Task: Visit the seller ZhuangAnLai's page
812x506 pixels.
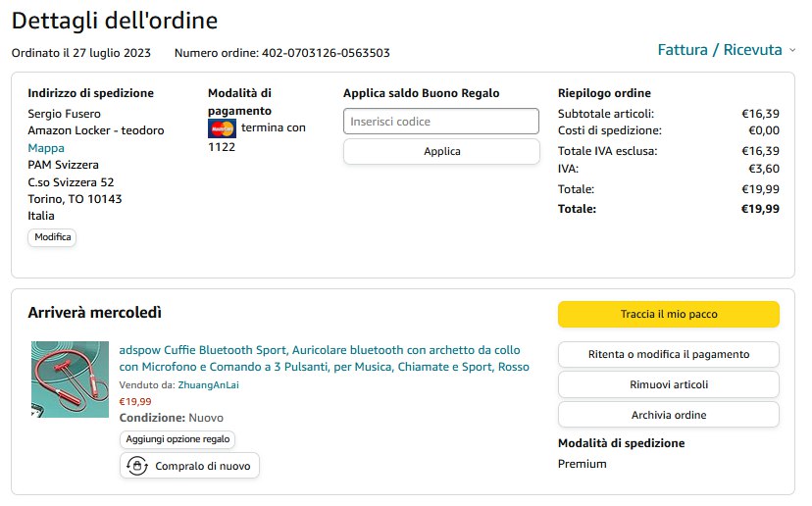Action: (x=209, y=385)
